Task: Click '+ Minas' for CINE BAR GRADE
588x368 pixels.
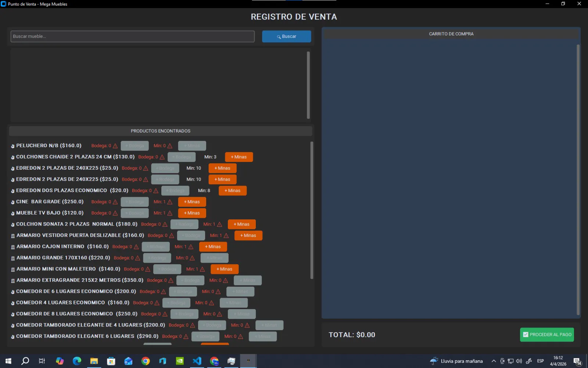Action: coord(192,202)
